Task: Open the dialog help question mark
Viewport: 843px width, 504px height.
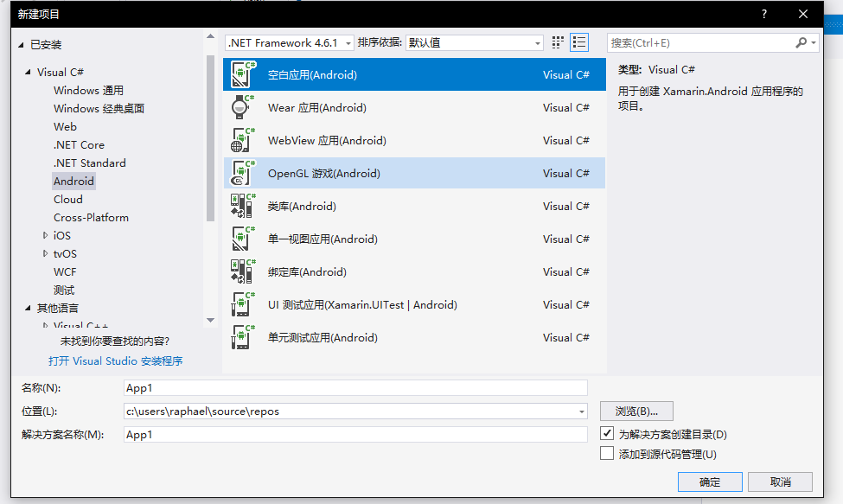Action: point(764,14)
